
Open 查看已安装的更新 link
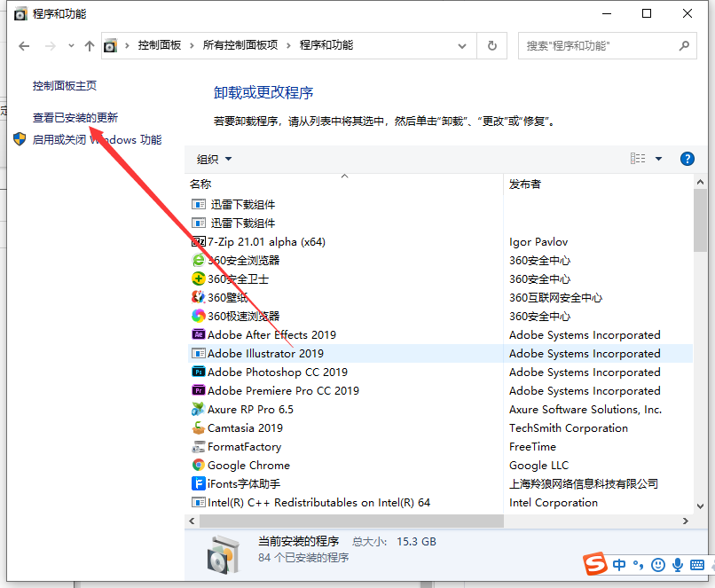click(x=75, y=118)
